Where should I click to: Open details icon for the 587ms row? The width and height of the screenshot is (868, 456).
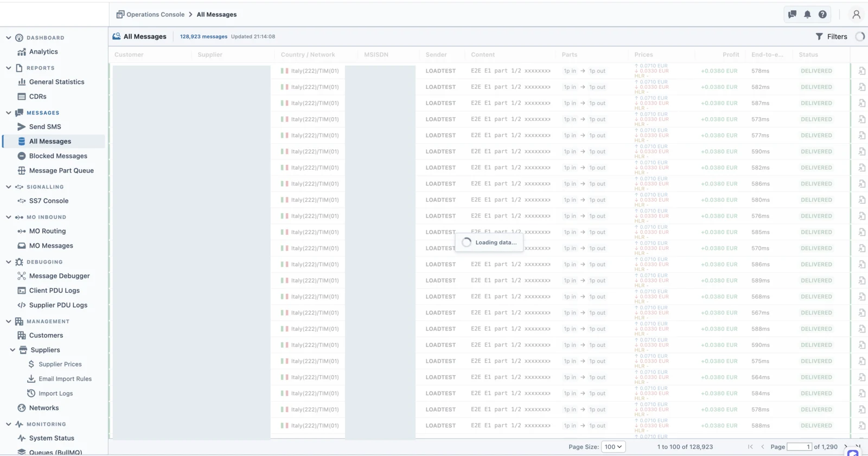coord(861,103)
